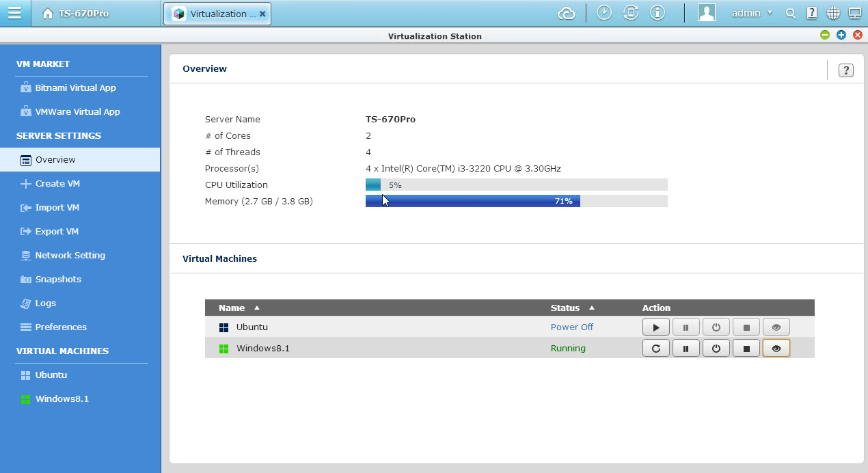Image resolution: width=868 pixels, height=473 pixels.
Task: Start the Ubuntu VM
Action: [x=656, y=327]
